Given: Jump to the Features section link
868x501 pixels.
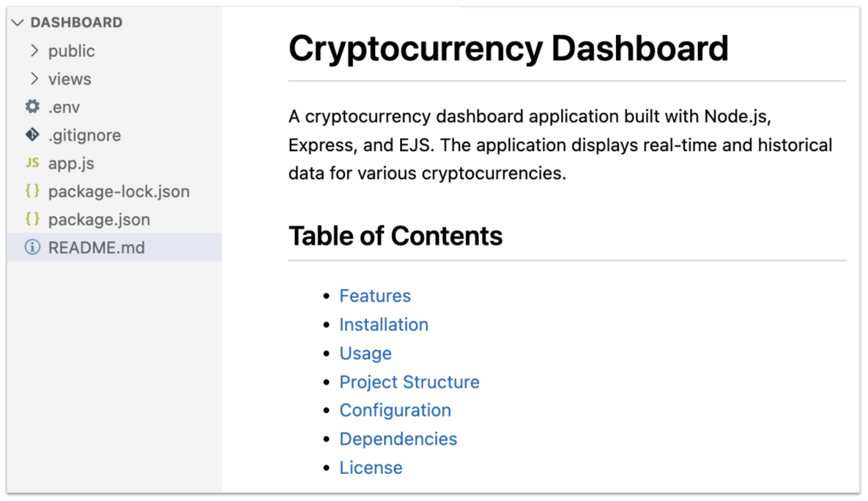Looking at the screenshot, I should 375,296.
